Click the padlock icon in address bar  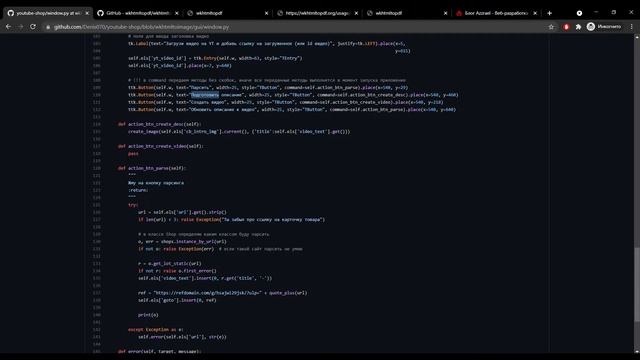point(48,27)
